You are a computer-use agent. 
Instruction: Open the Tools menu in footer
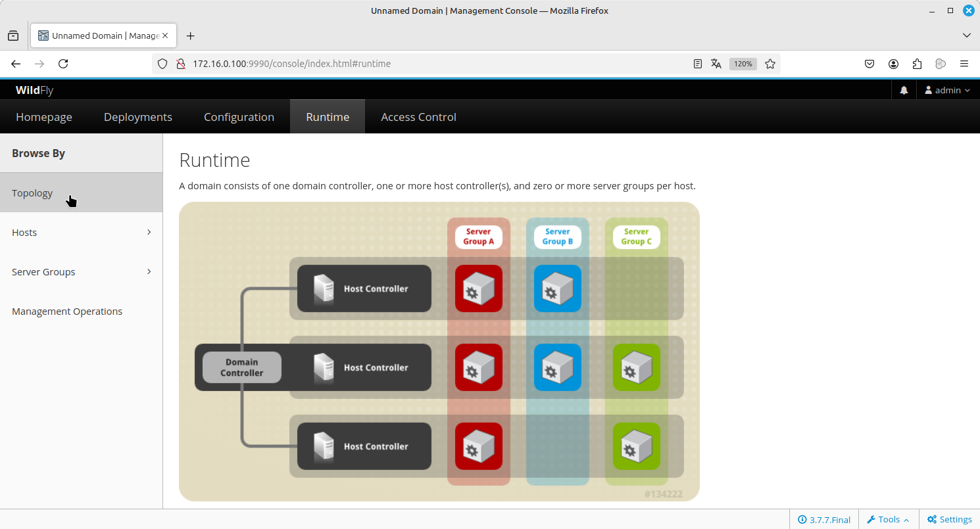coord(888,519)
